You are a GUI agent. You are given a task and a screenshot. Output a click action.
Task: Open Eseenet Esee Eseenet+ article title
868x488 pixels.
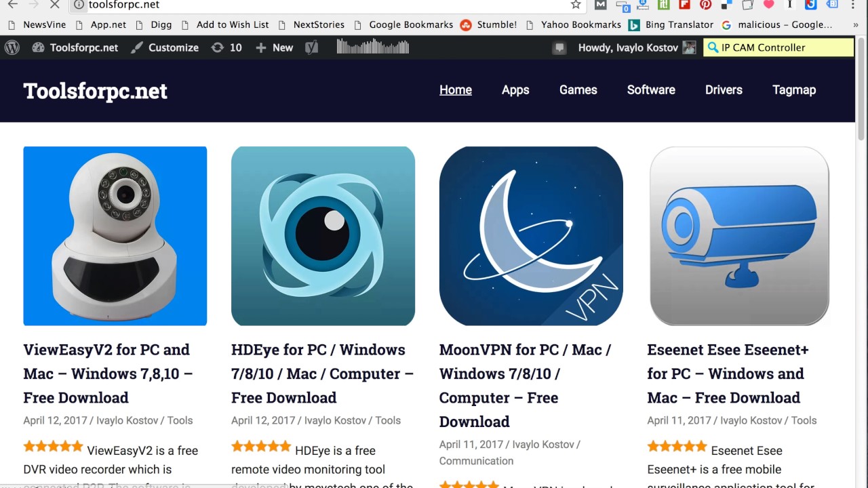coord(728,373)
